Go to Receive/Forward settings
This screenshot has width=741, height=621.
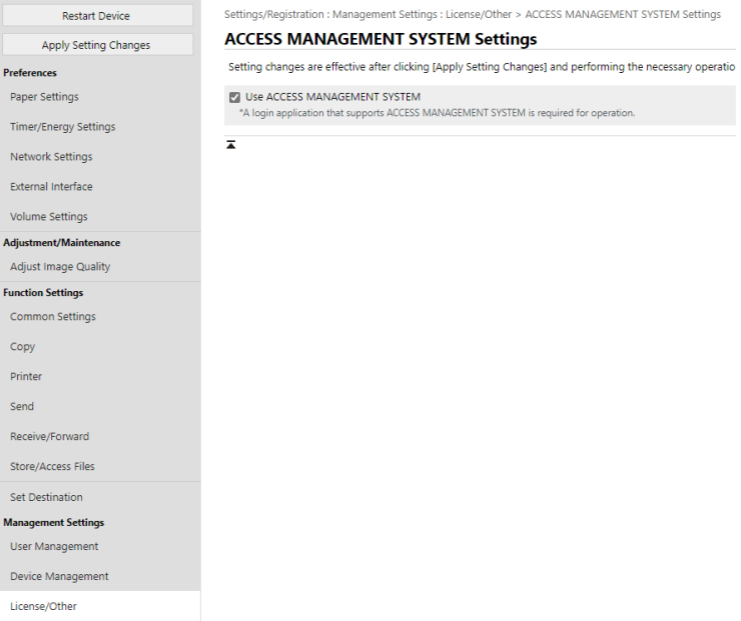point(49,437)
